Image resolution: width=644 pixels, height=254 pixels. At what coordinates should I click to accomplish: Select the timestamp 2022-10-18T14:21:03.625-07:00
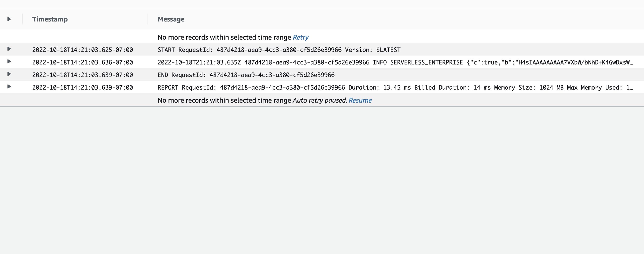tap(83, 49)
